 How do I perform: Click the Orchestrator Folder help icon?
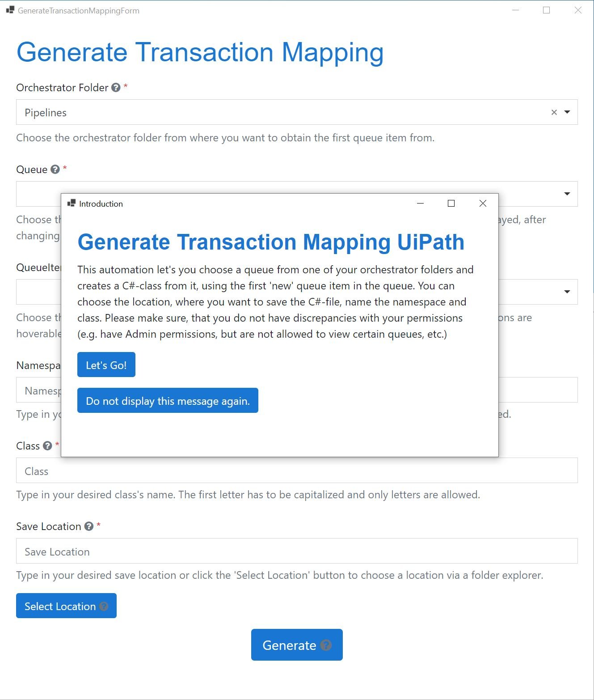pyautogui.click(x=116, y=88)
